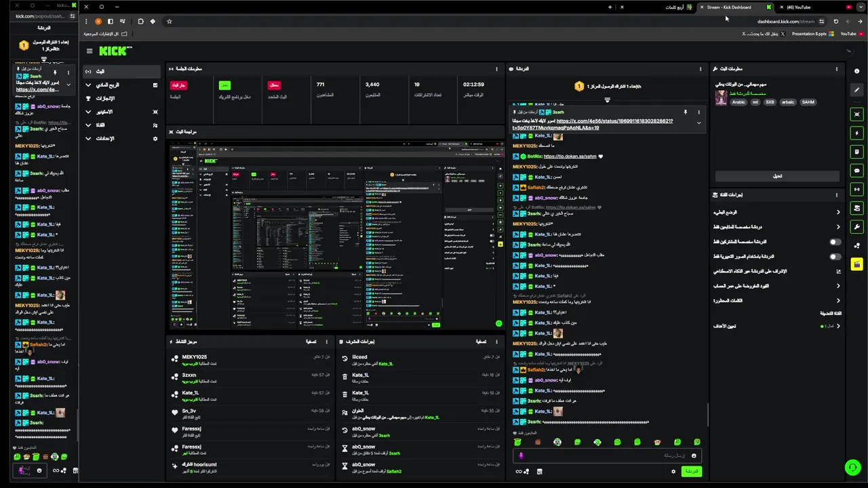Open filter menu of moderator actions panel
The height and width of the screenshot is (488, 868).
(480, 342)
